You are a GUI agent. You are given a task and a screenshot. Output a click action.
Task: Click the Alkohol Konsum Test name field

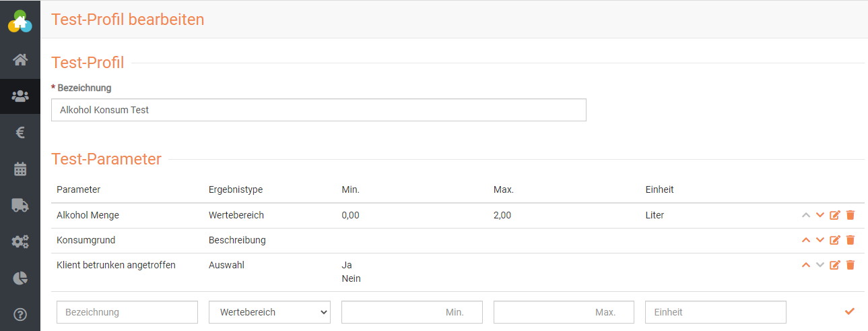pyautogui.click(x=319, y=110)
